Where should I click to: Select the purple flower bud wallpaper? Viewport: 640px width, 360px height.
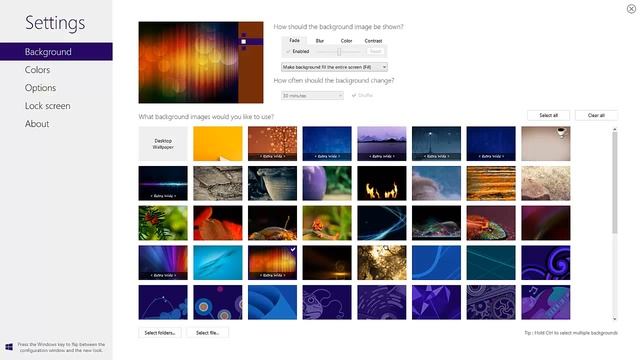pos(327,183)
